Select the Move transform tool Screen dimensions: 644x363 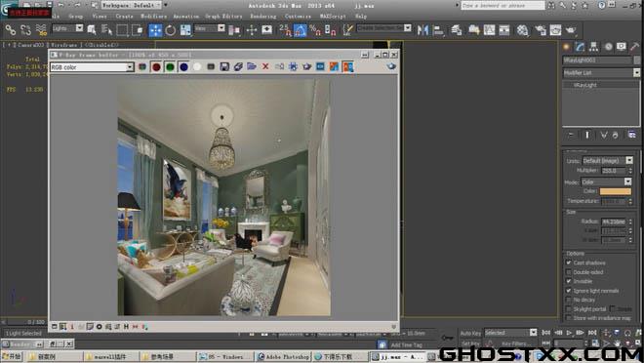[x=155, y=30]
